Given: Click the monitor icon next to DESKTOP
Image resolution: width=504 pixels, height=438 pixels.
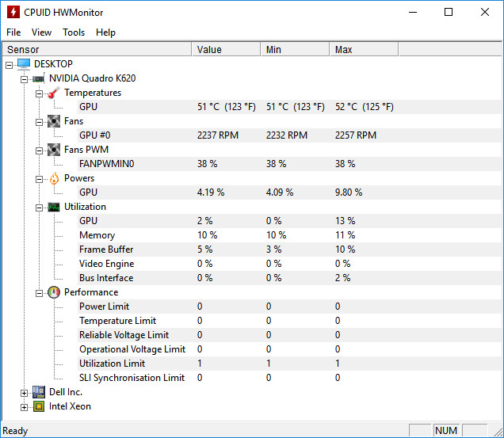Looking at the screenshot, I should 24,63.
